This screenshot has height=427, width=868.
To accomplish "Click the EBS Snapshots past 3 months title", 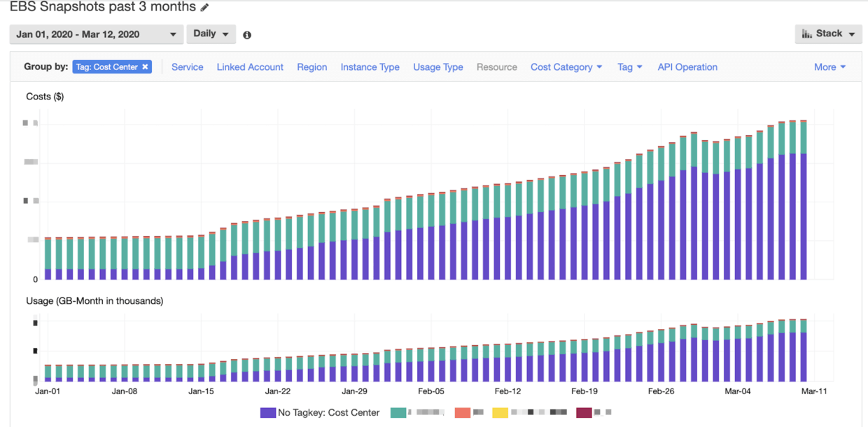I will tap(103, 7).
